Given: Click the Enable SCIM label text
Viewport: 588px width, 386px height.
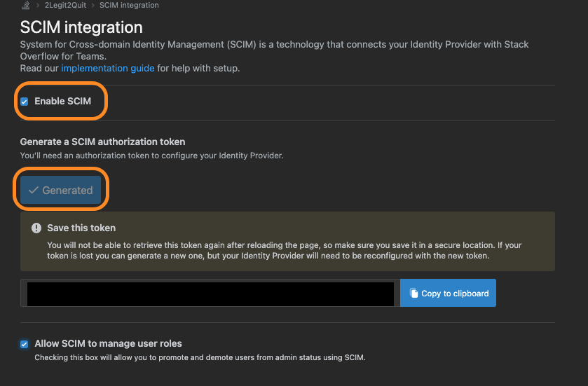Looking at the screenshot, I should tap(62, 101).
